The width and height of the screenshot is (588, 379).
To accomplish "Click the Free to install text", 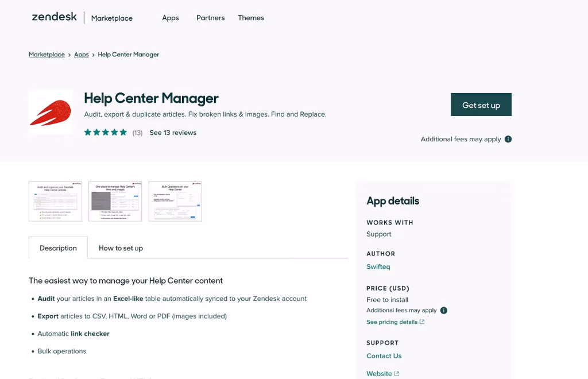I will pos(388,300).
